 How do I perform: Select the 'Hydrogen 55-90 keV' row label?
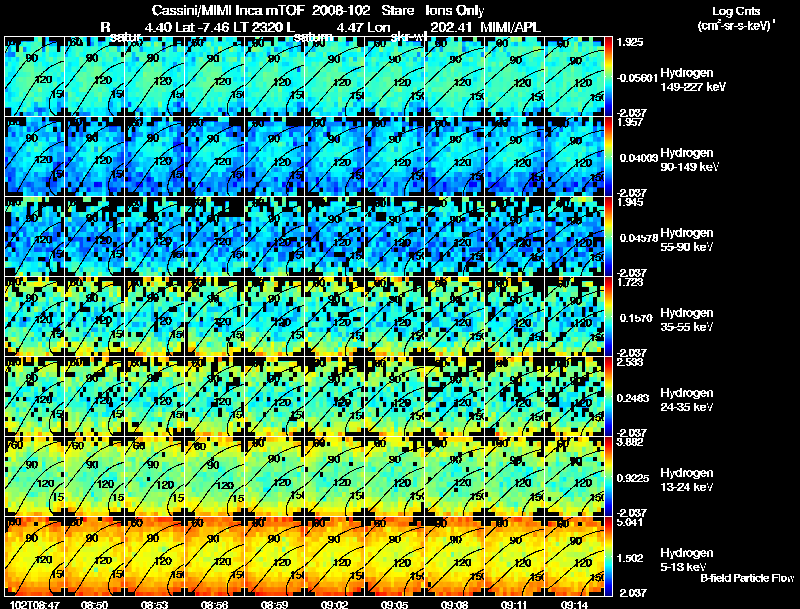click(x=687, y=240)
